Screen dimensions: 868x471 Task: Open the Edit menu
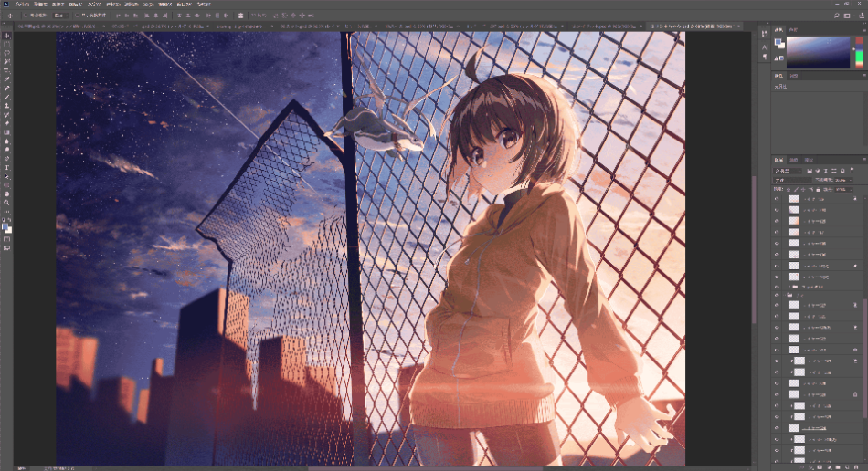[40, 5]
